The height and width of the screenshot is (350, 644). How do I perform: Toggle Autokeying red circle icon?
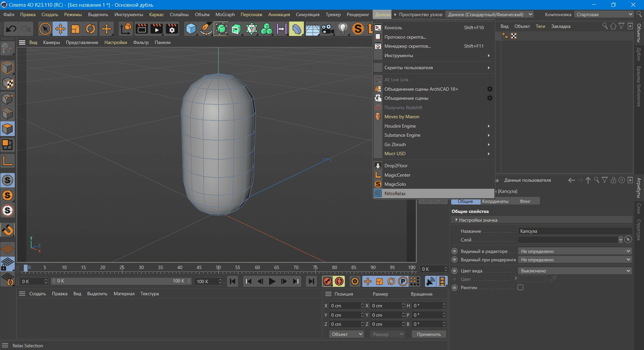tap(339, 281)
